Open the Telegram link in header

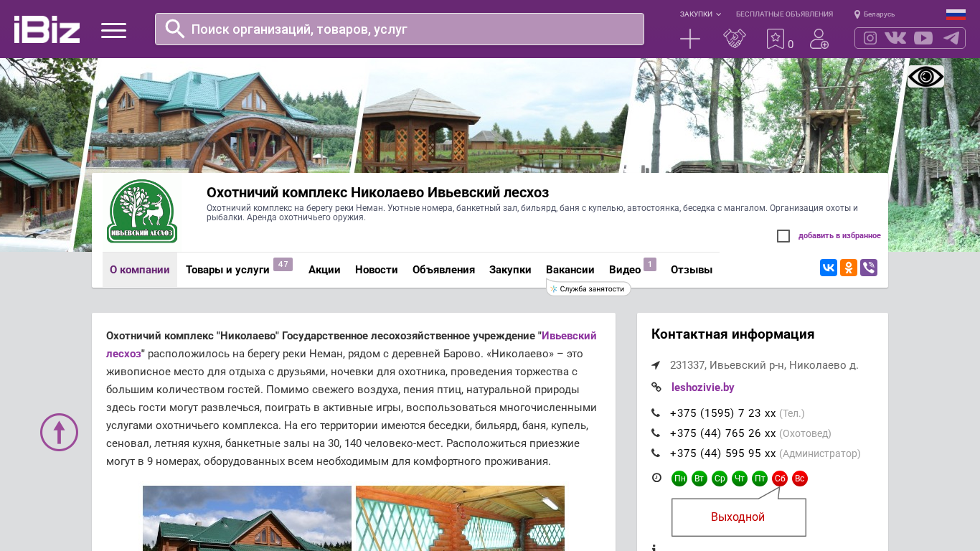(951, 38)
